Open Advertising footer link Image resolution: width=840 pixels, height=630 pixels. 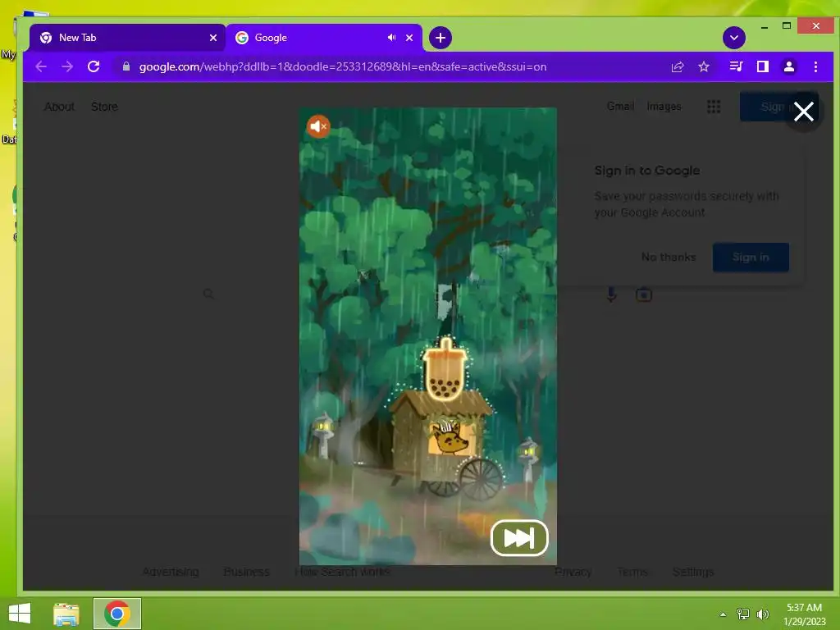171,572
